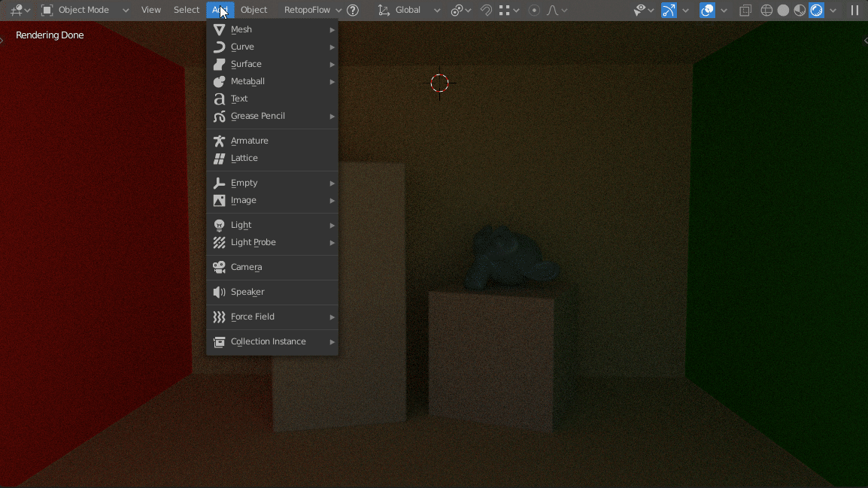Switch to wireframe viewport shading

click(x=766, y=10)
